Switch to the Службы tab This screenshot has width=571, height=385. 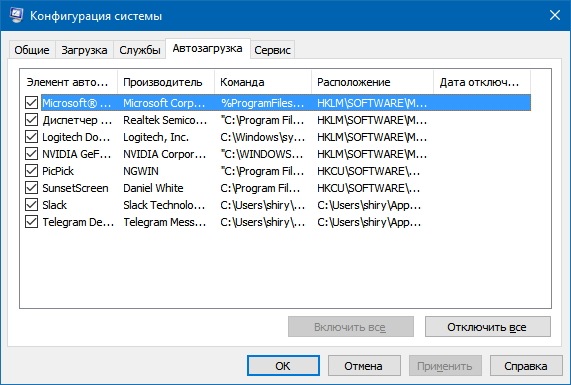tap(140, 50)
